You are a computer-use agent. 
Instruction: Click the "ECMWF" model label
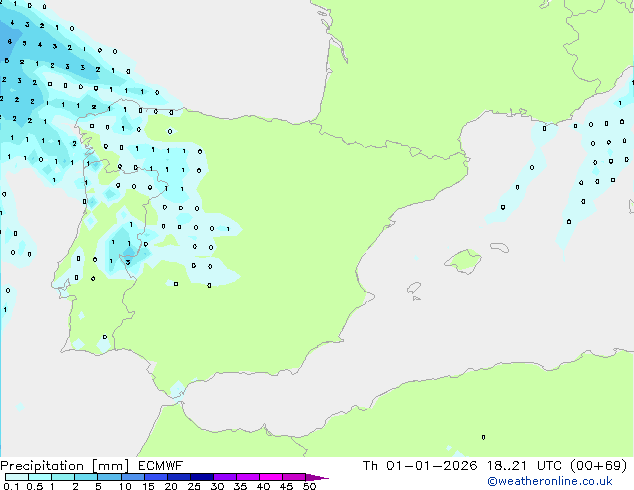click(161, 466)
